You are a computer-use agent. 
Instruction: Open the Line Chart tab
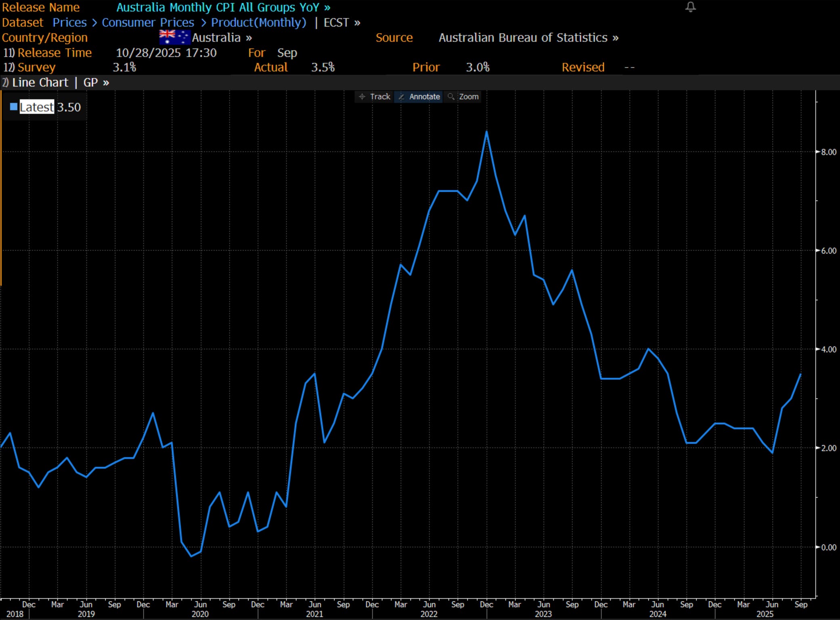[40, 82]
